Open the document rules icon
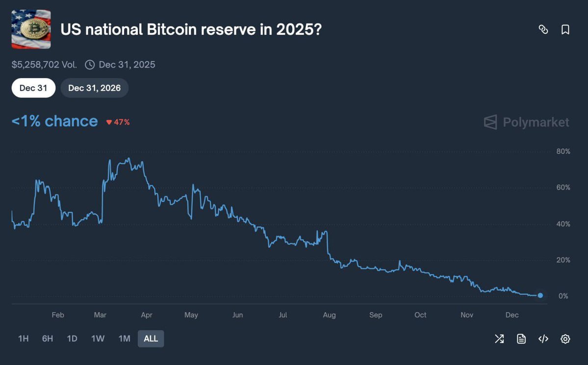Image resolution: width=588 pixels, height=365 pixels. coord(521,339)
